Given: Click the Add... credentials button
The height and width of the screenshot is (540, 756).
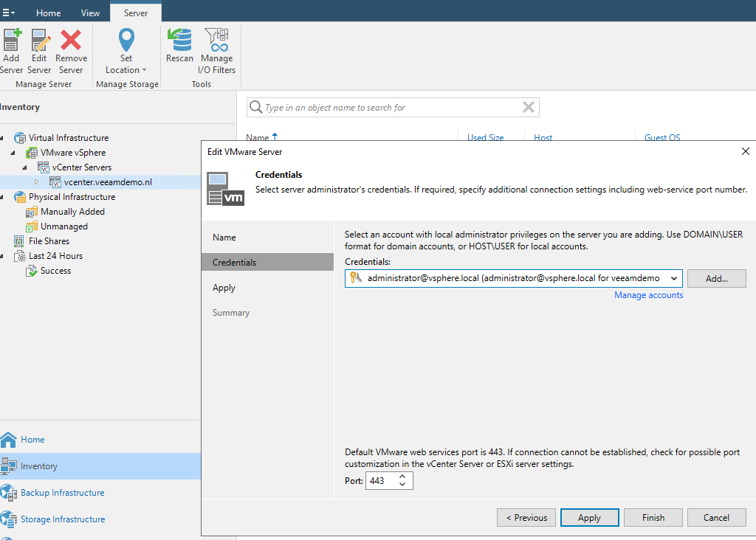Looking at the screenshot, I should click(716, 278).
